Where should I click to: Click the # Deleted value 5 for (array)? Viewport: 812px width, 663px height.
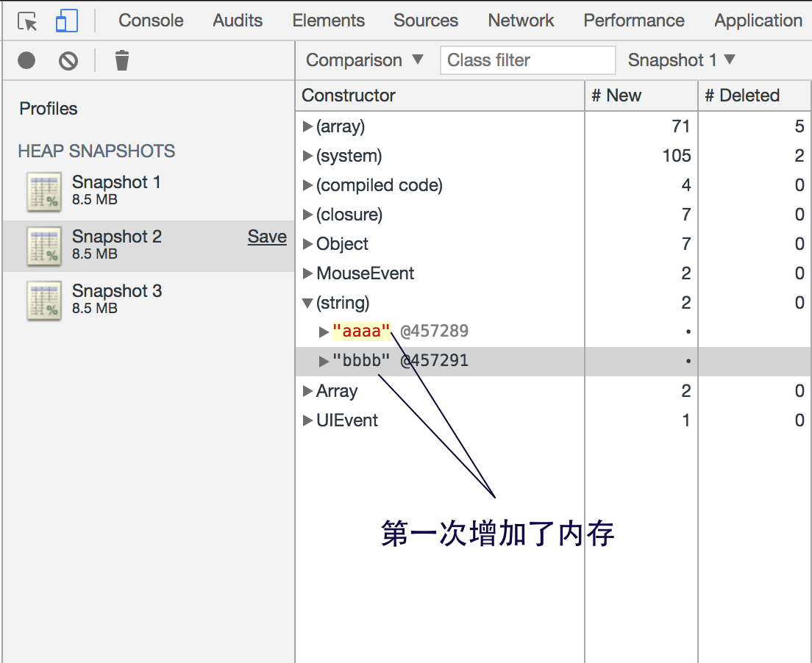(799, 126)
